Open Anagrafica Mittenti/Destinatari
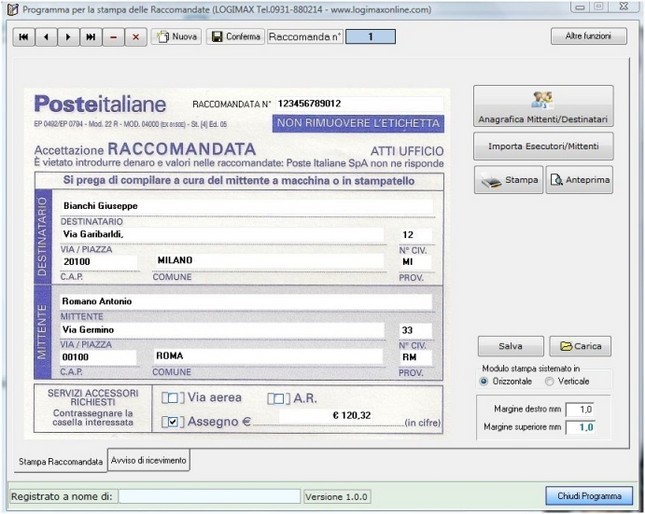 543,106
